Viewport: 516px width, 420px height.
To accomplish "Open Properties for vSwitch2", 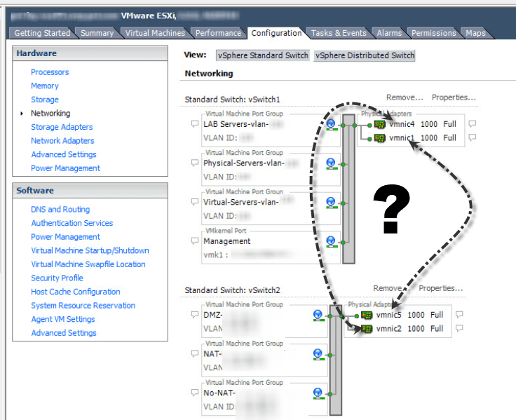I will tap(441, 288).
